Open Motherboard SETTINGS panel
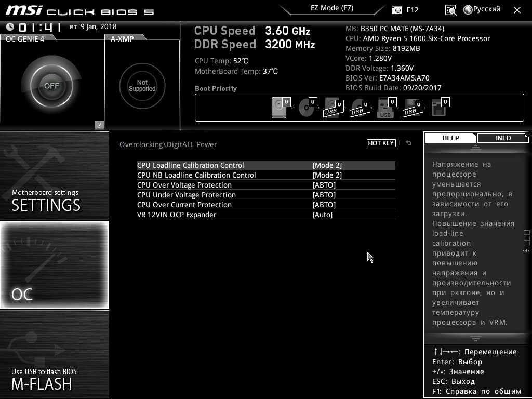 [x=55, y=176]
